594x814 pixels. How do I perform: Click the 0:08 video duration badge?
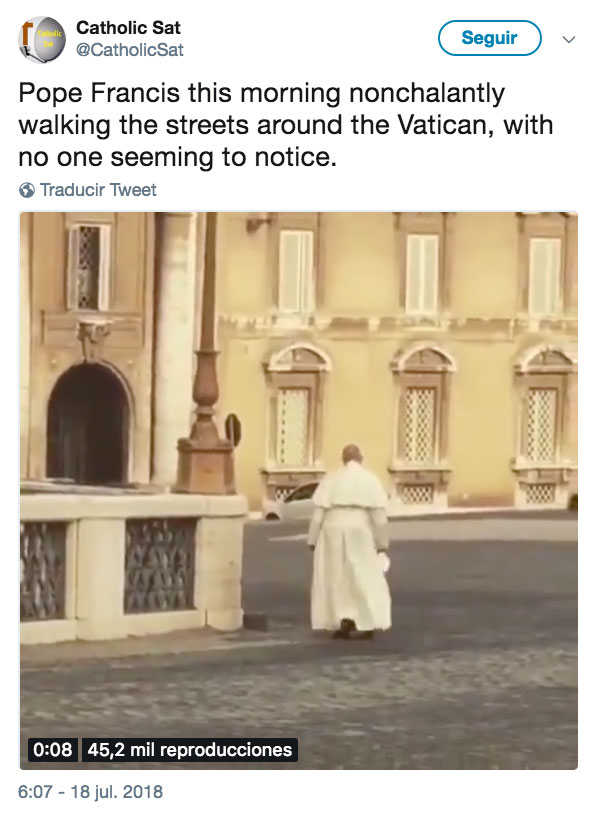52,750
